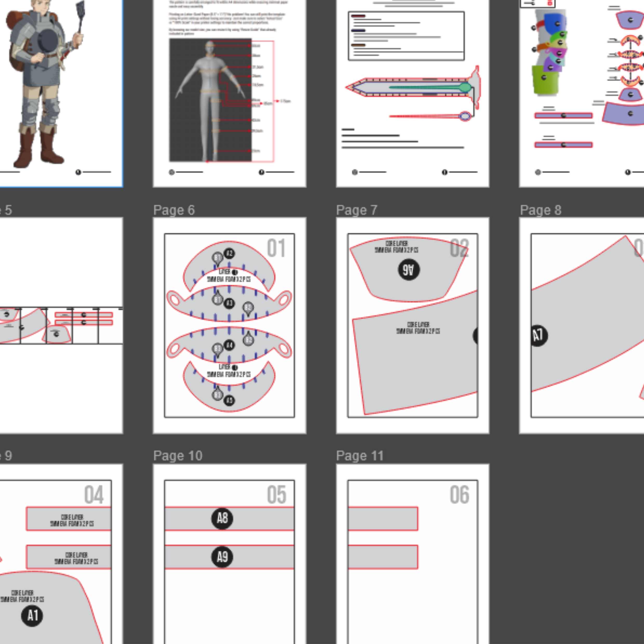Click the "Page 10" label text
644x644 pixels.
point(178,456)
